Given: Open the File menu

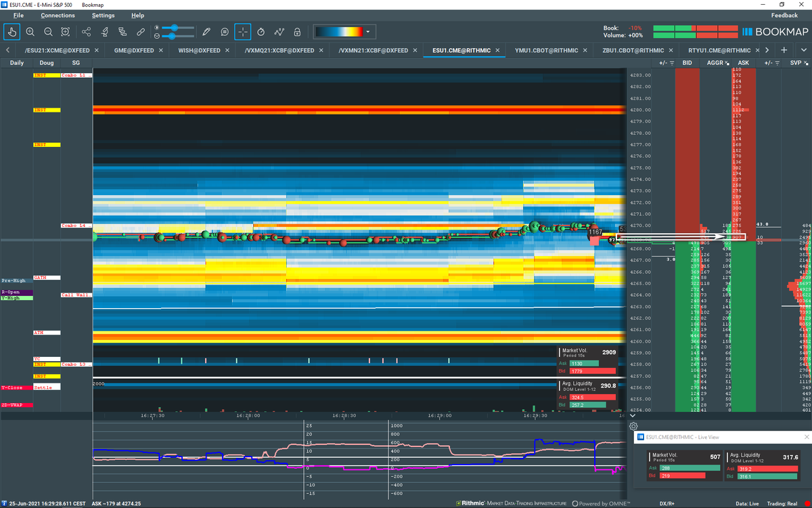Looking at the screenshot, I should pos(18,15).
